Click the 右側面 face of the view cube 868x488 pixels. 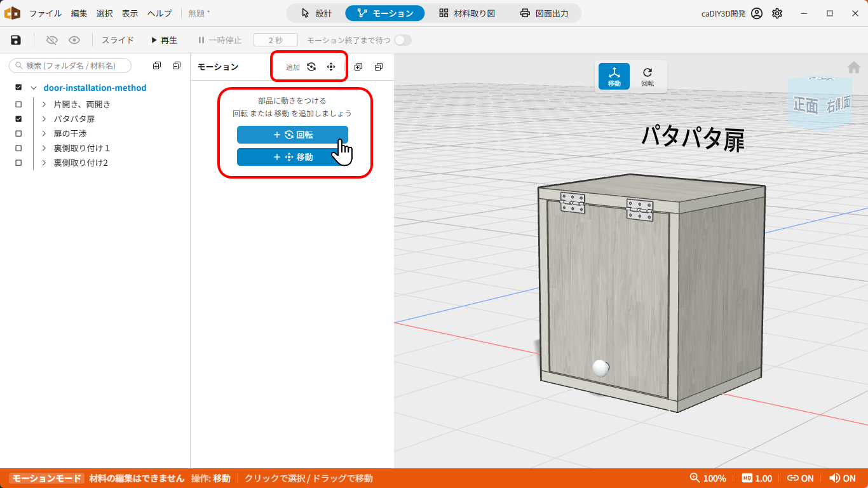pyautogui.click(x=837, y=104)
